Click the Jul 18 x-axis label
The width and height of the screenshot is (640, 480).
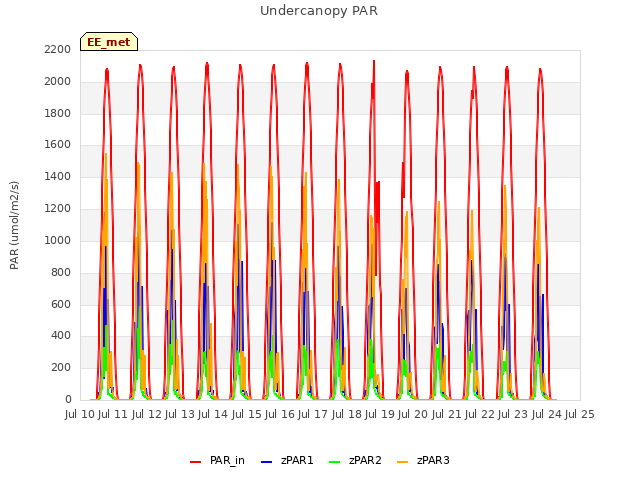pos(347,415)
